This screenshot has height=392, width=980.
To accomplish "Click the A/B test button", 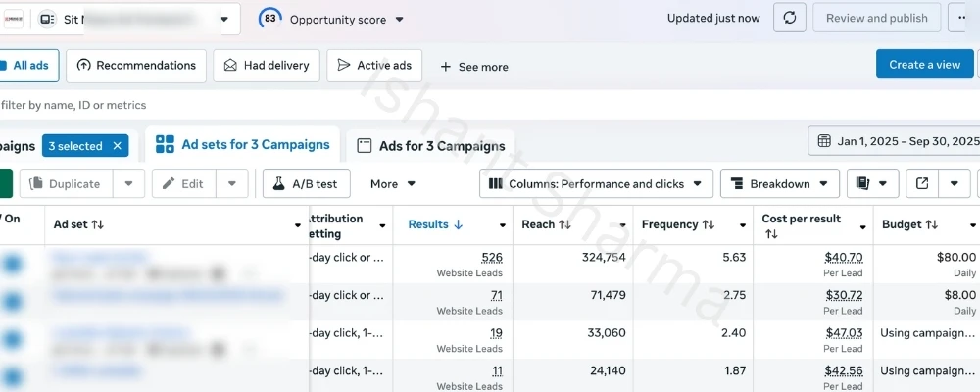I will coord(306,183).
